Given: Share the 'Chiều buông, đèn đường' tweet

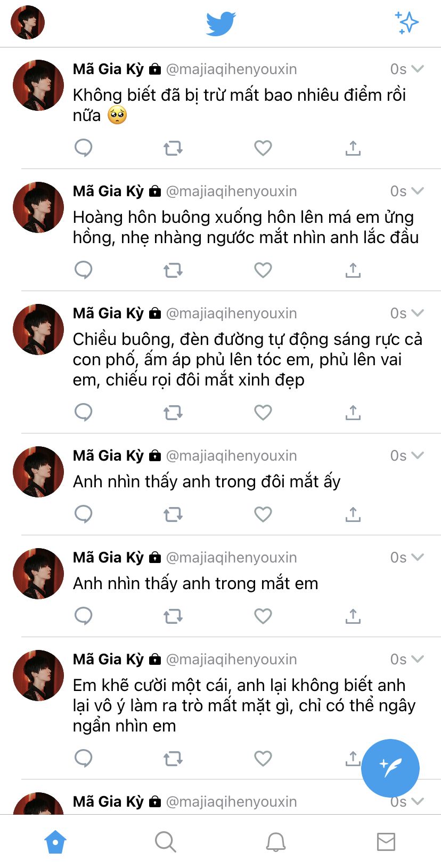Looking at the screenshot, I should coord(353,412).
